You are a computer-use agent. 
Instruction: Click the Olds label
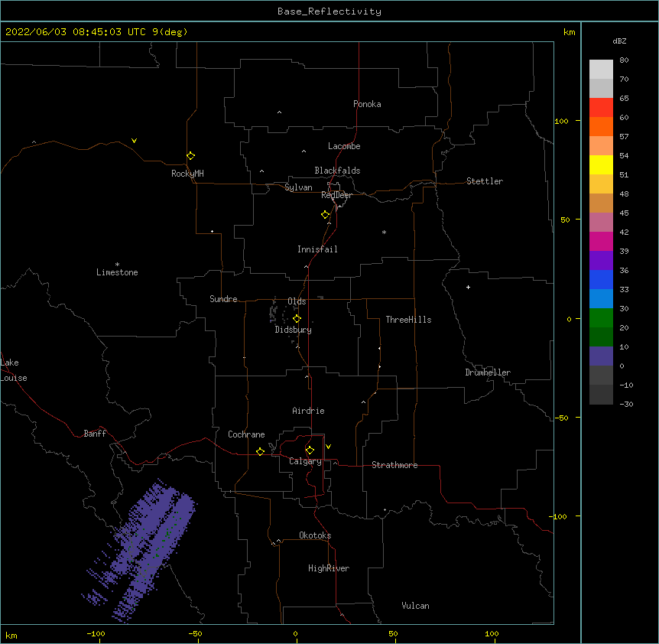[x=297, y=301]
